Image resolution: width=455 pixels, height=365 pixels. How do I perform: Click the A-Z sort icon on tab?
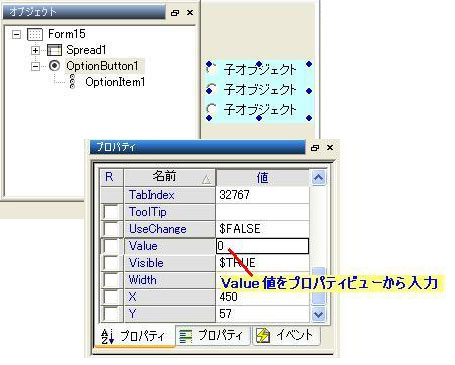[108, 336]
